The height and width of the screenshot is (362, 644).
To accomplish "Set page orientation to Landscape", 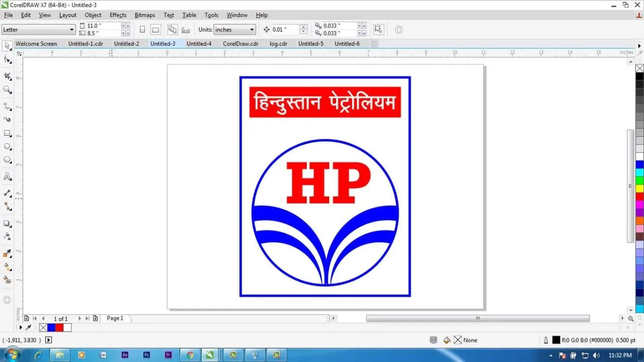I will click(x=155, y=30).
